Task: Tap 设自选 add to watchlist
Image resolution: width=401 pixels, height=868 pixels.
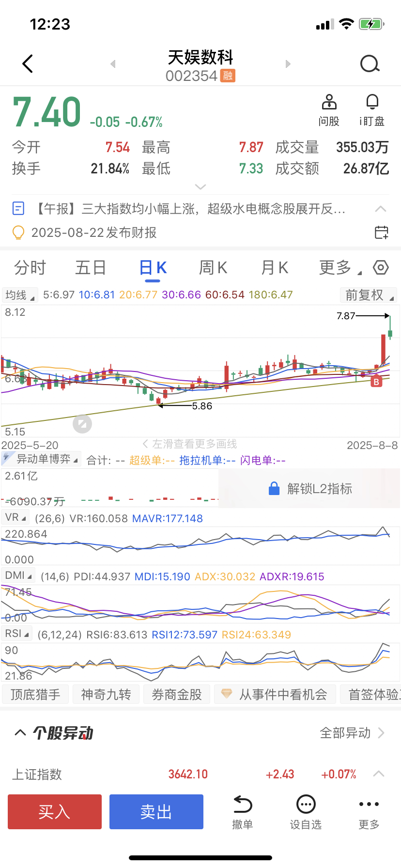Action: pos(306,812)
